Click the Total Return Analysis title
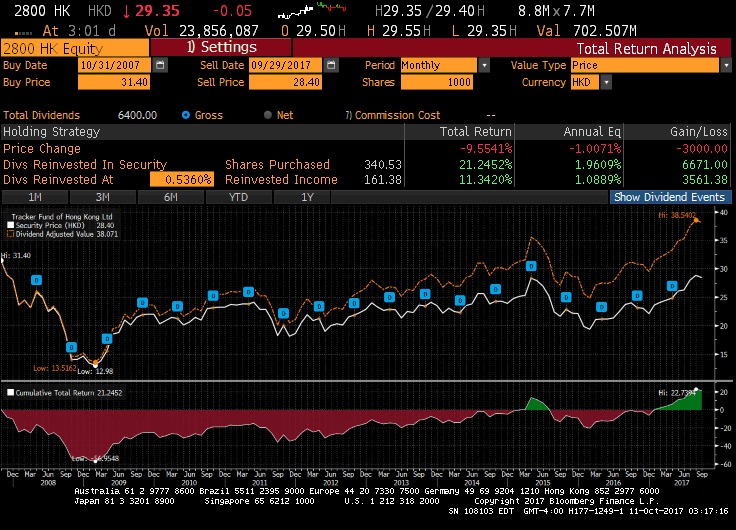The height and width of the screenshot is (530, 736). (646, 49)
